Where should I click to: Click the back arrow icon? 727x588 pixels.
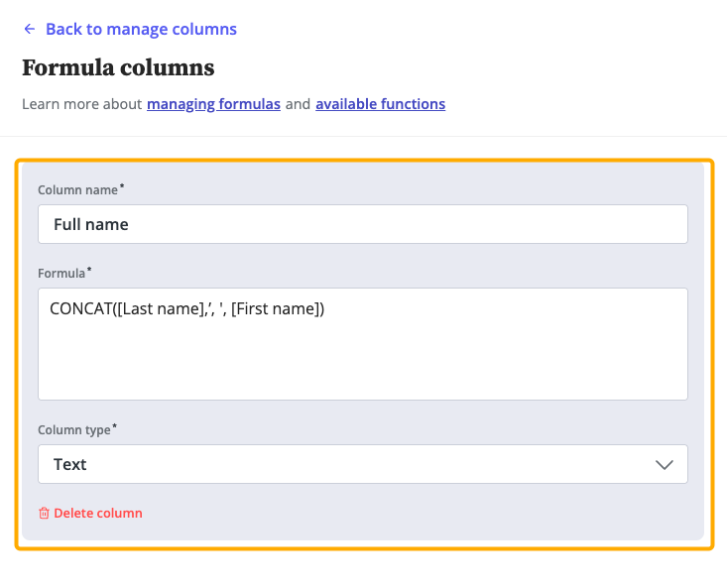point(30,29)
